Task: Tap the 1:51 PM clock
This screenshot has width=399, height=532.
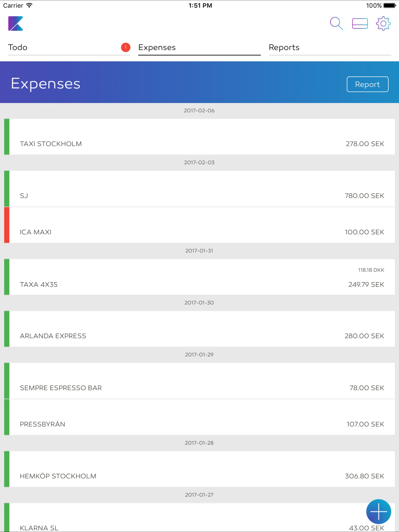Action: (200, 5)
